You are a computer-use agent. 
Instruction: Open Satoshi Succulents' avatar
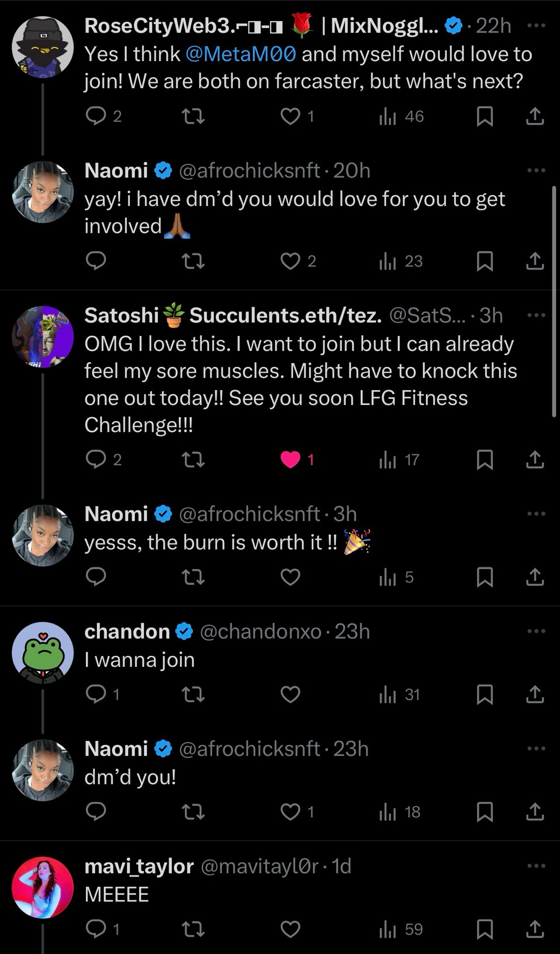coord(43,337)
